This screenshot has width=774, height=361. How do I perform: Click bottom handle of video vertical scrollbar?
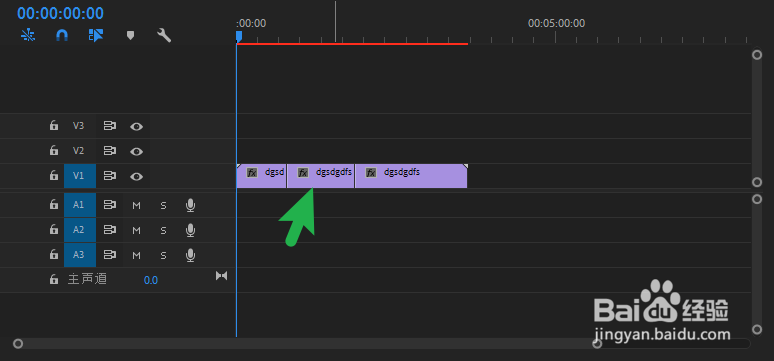click(x=757, y=183)
